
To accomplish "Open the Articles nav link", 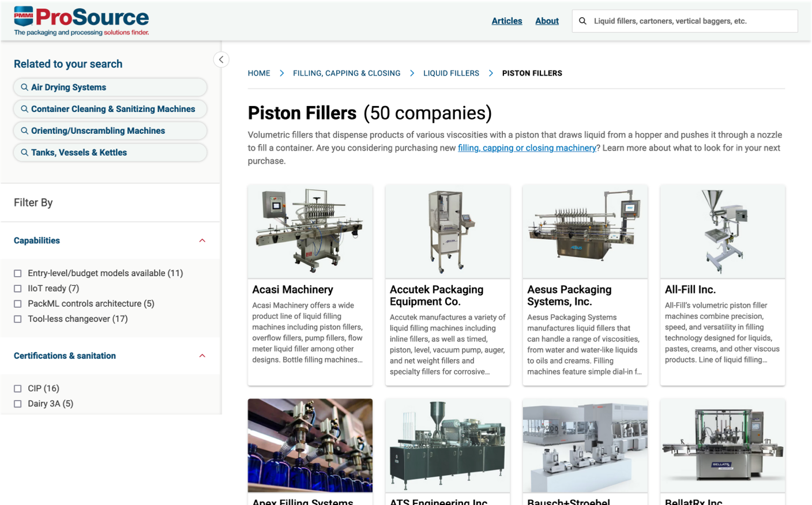I will pyautogui.click(x=506, y=21).
